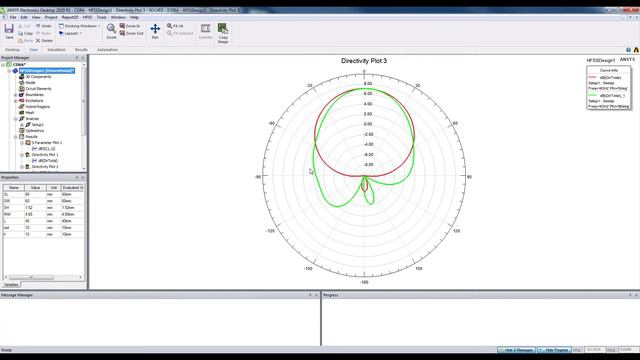This screenshot has width=640, height=360.
Task: Collapse the CDRA project root node
Action: pyautogui.click(x=3, y=64)
